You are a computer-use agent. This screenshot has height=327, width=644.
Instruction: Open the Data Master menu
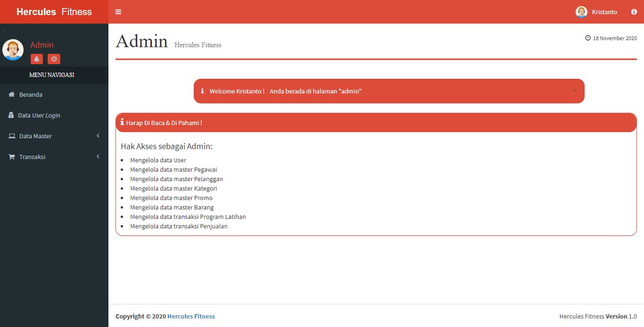pos(54,136)
